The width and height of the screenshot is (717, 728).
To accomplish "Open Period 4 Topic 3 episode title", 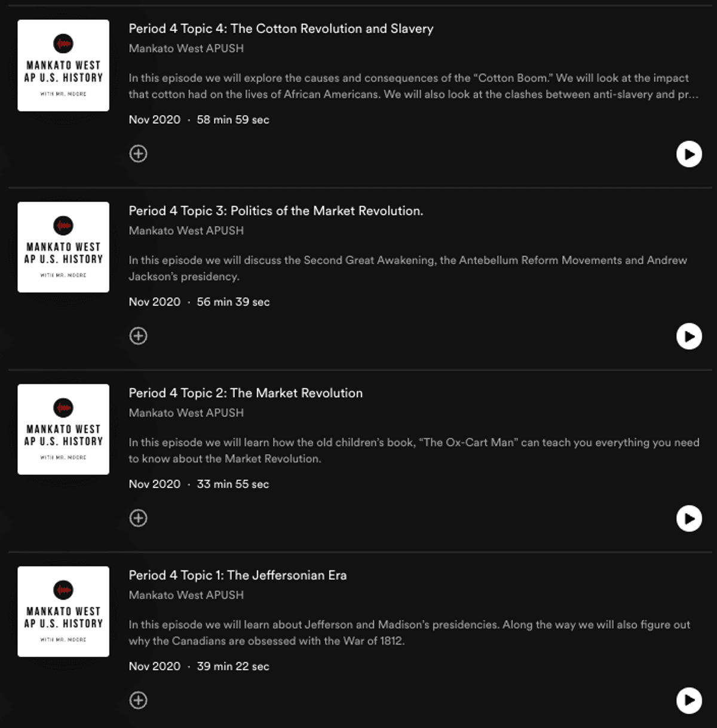I will (x=276, y=211).
